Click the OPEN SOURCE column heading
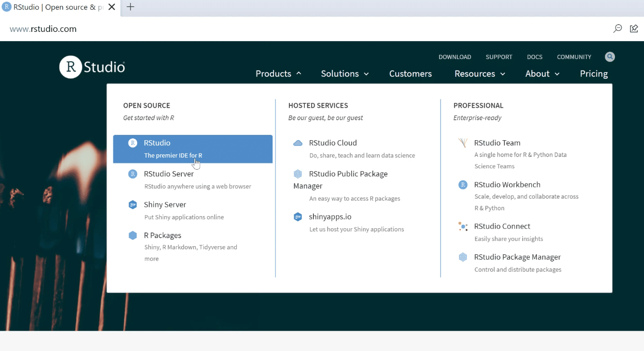 point(147,105)
